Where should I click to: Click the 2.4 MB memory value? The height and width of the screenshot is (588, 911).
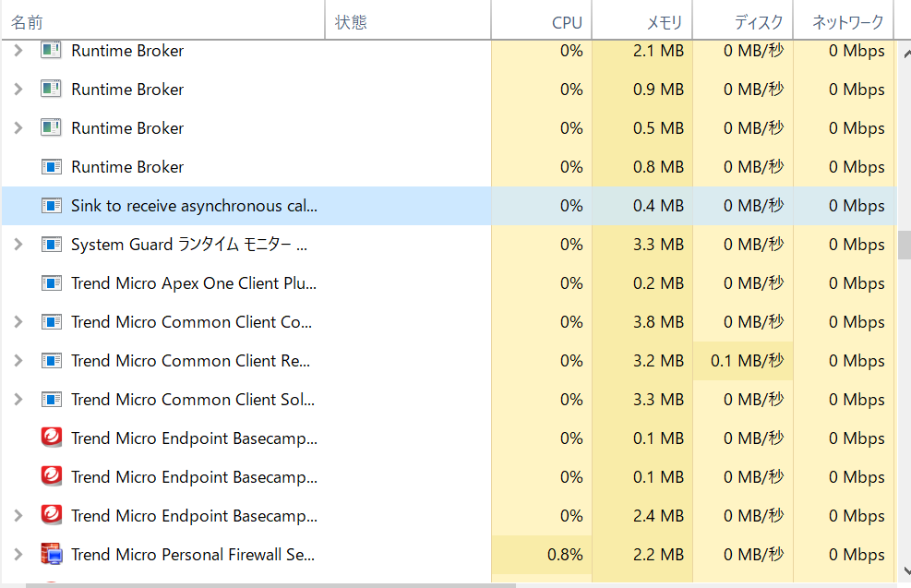(x=658, y=515)
